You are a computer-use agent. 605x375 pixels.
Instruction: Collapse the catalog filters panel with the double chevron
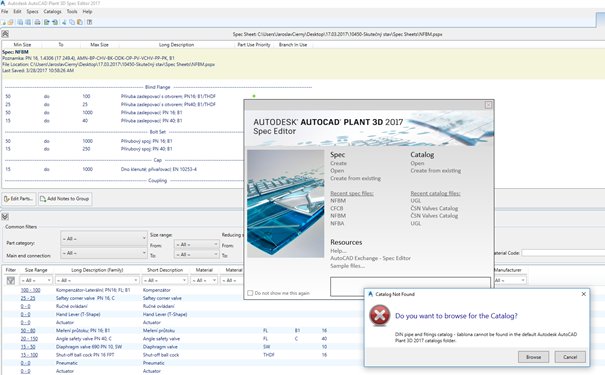[5, 216]
